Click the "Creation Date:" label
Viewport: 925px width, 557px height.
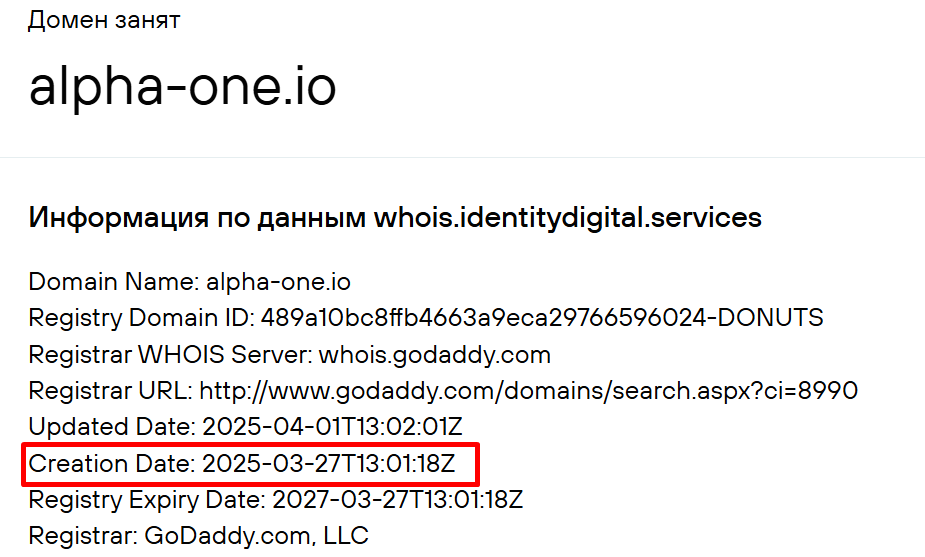pyautogui.click(x=112, y=463)
